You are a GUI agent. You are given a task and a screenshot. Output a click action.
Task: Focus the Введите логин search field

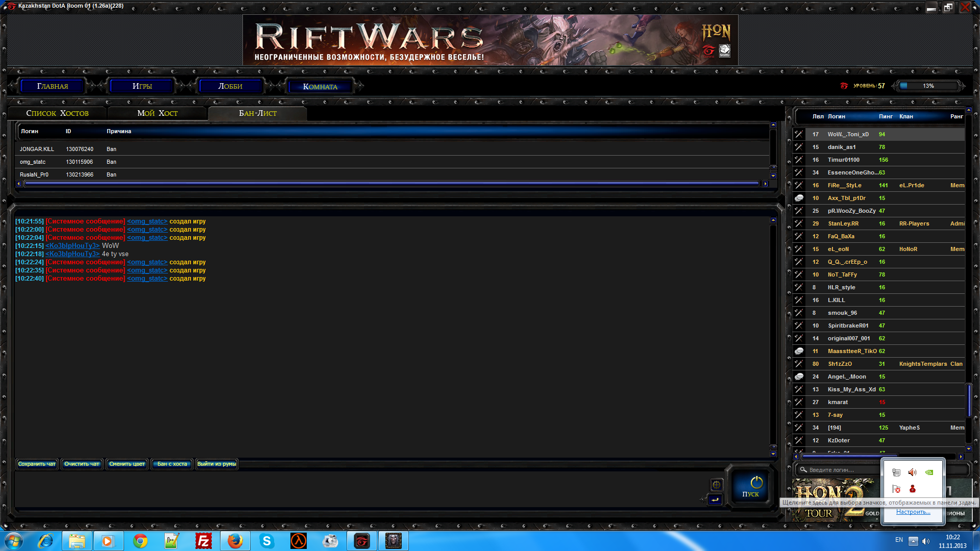pos(842,470)
